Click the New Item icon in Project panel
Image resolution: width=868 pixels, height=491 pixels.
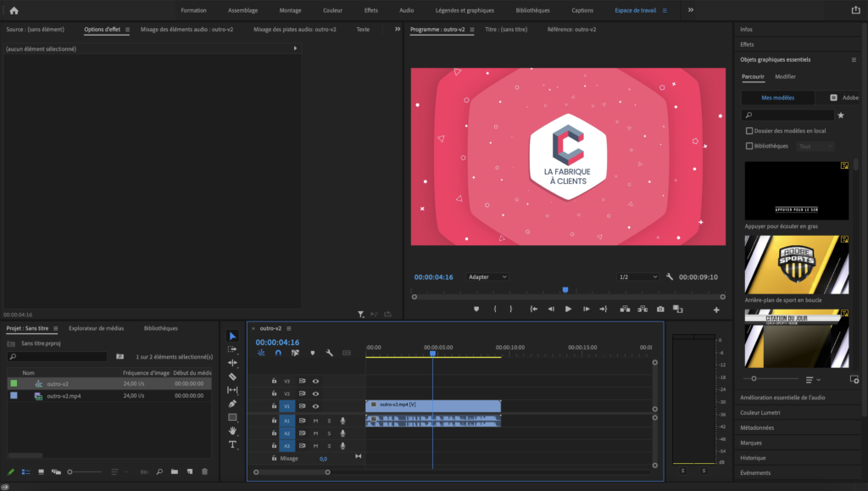[190, 471]
